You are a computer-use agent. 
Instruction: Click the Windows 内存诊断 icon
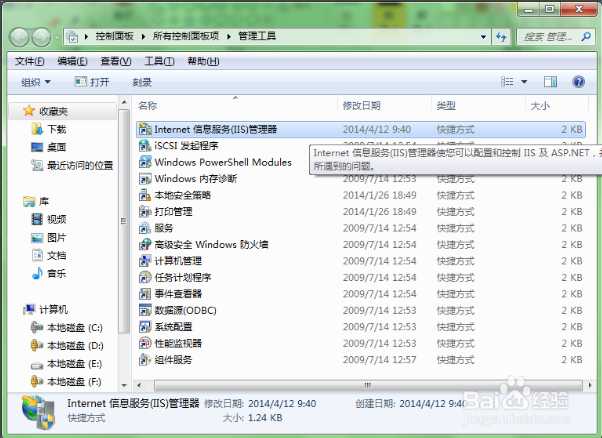coord(145,179)
